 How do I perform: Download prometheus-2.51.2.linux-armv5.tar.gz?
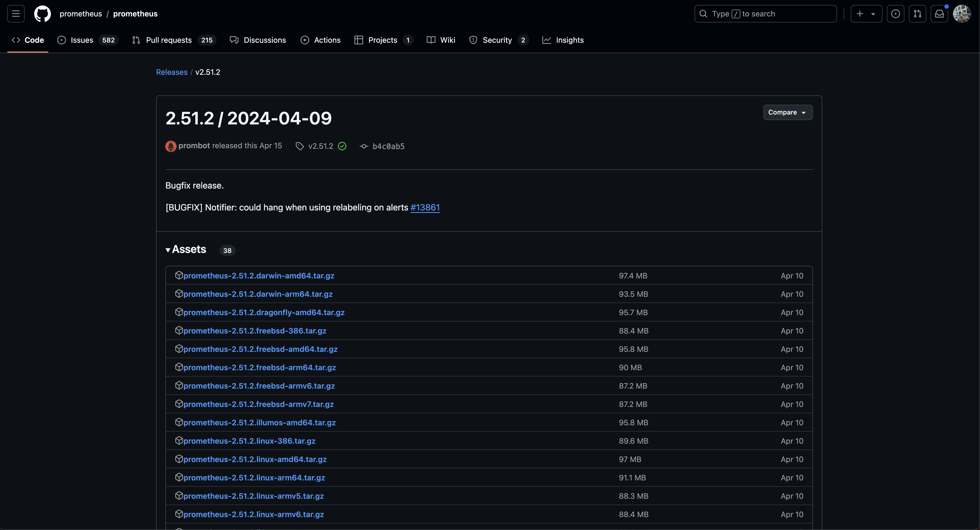tap(253, 496)
